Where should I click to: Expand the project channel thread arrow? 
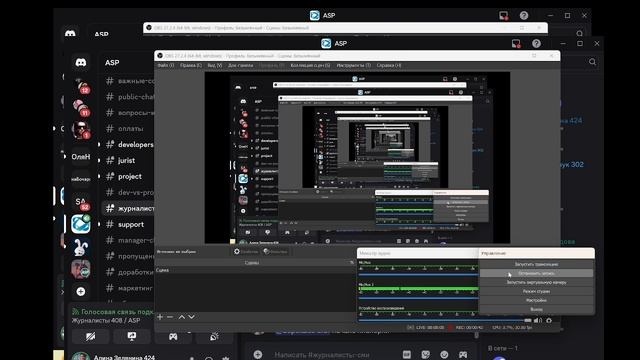(x=99, y=176)
